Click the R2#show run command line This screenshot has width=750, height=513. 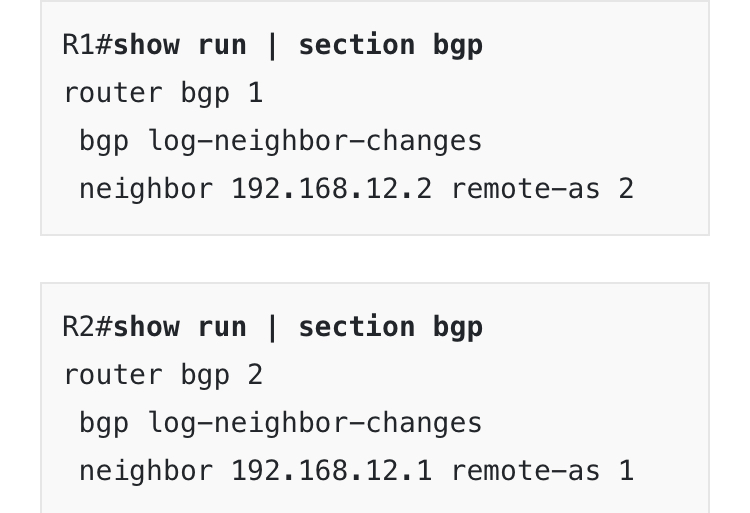(x=273, y=328)
